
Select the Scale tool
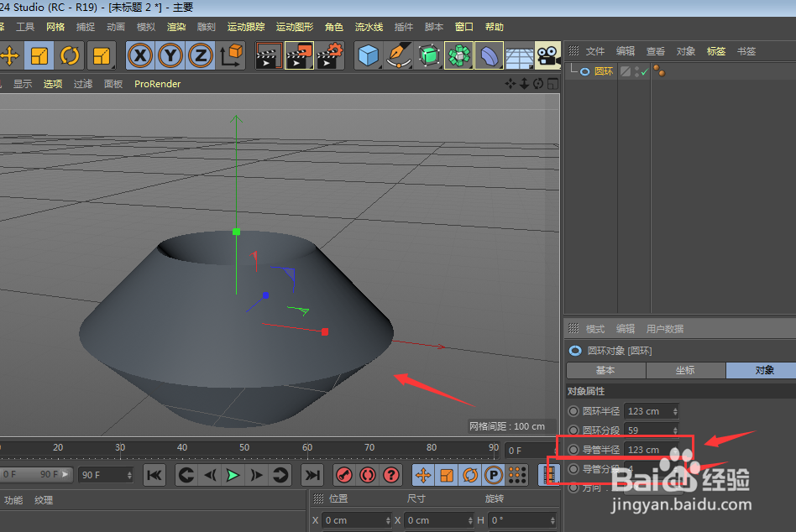pyautogui.click(x=38, y=55)
